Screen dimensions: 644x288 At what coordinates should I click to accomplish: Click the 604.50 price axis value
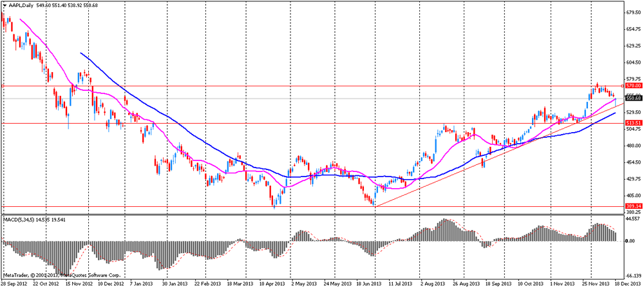[633, 62]
